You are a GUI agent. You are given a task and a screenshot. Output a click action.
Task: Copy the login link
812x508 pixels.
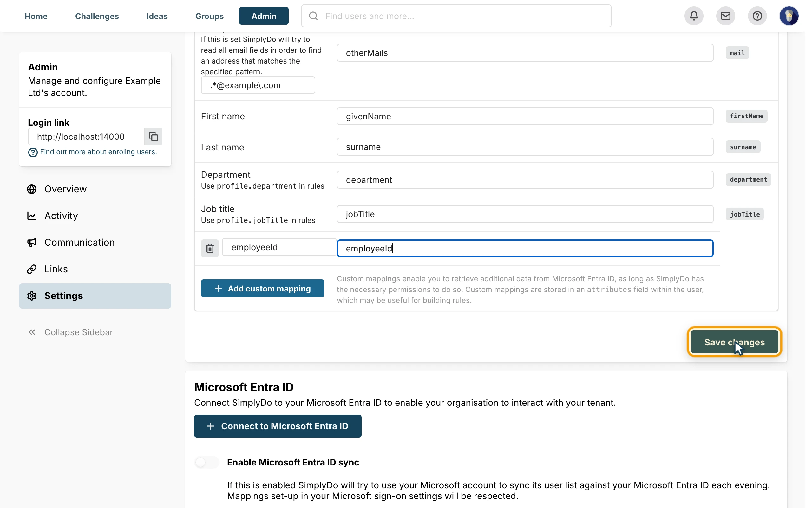(153, 137)
